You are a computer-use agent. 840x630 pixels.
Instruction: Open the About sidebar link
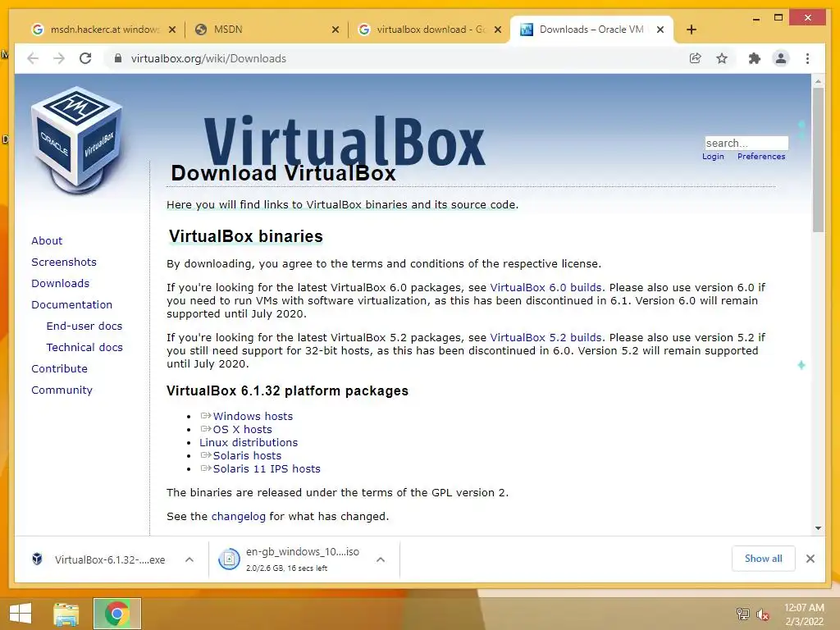[x=47, y=240]
